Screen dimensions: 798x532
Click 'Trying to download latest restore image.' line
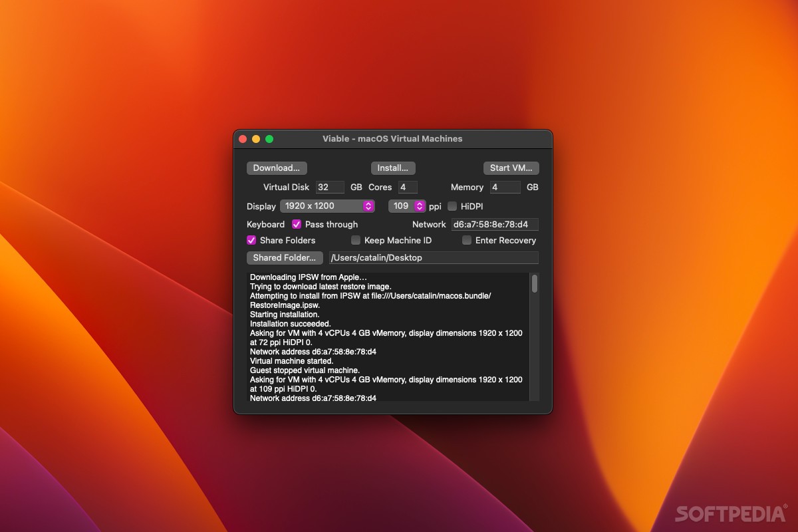321,287
